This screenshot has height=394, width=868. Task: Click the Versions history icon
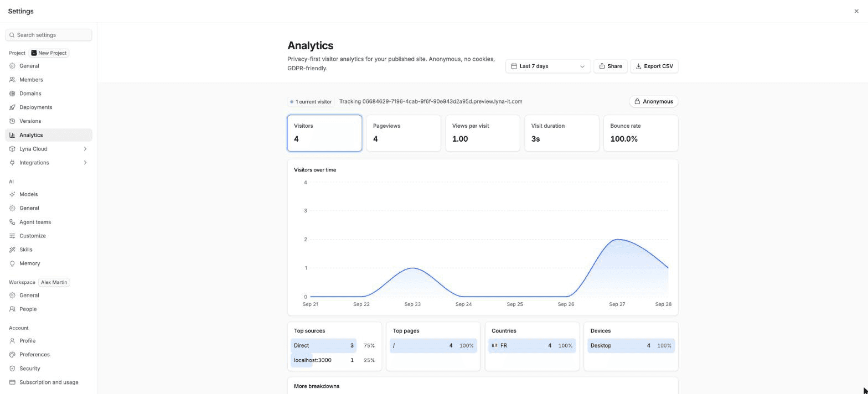[x=12, y=121]
